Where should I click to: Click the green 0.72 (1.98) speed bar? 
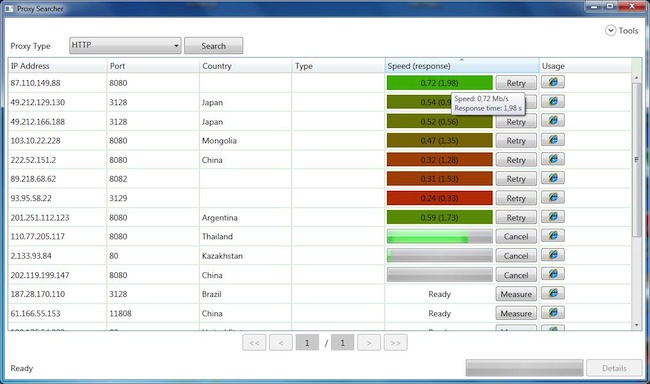(439, 83)
